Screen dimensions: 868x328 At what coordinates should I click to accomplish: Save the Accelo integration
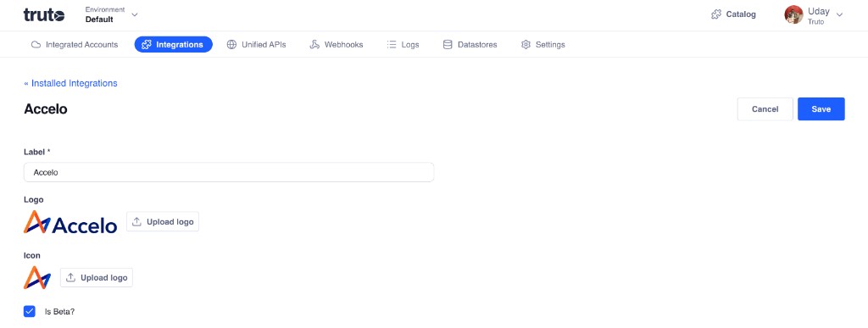coord(821,109)
